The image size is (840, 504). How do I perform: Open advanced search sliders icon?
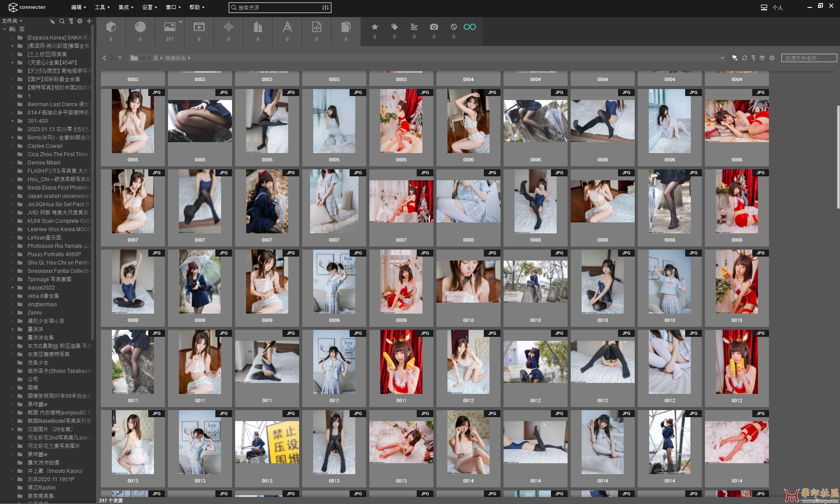tap(325, 7)
